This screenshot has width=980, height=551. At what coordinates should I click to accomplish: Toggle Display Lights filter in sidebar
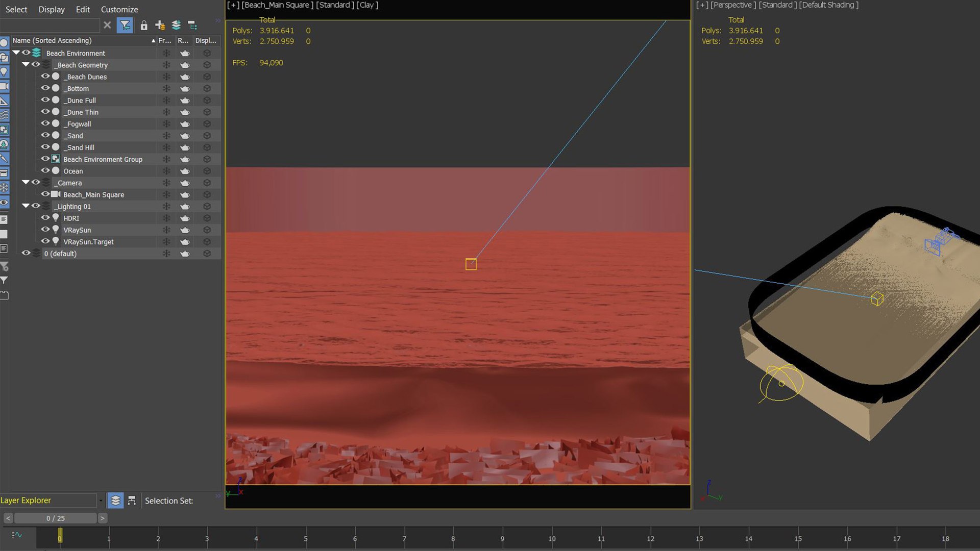[4, 71]
